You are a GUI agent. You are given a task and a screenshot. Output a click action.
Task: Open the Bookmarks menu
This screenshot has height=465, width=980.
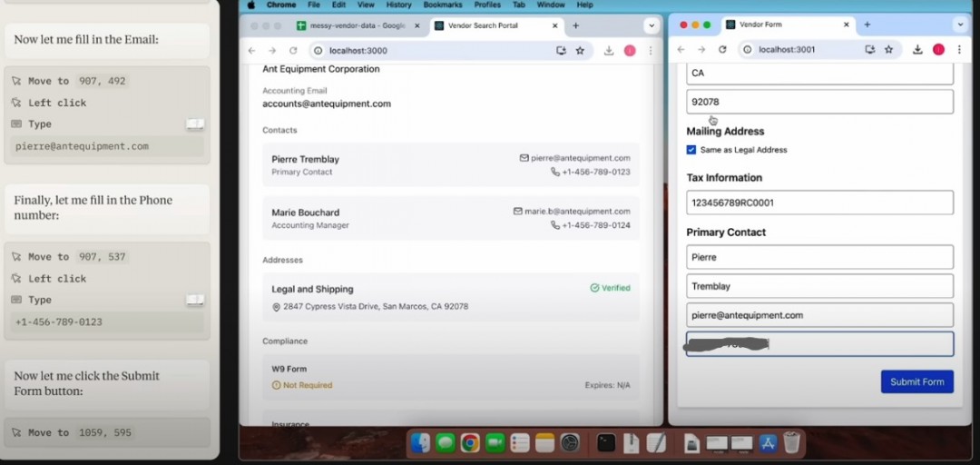tap(443, 5)
